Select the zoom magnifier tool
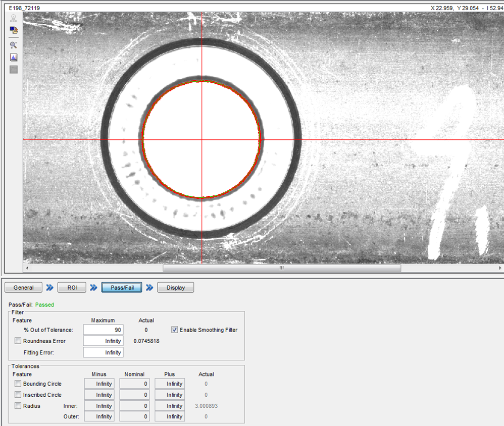The width and height of the screenshot is (504, 426). 14,45
